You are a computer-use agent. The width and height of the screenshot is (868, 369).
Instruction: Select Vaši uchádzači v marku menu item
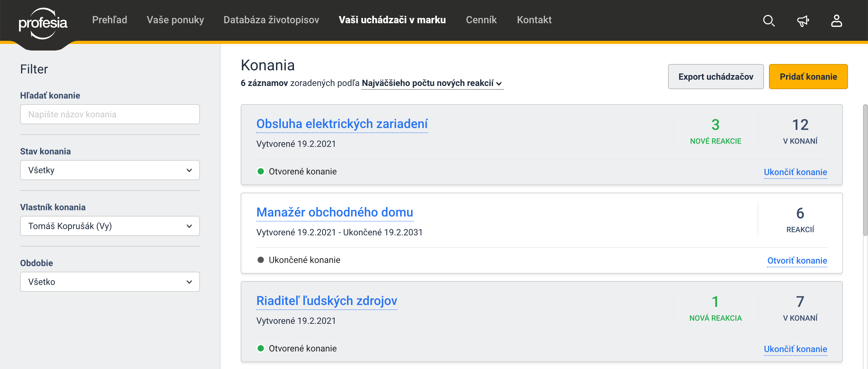click(x=392, y=20)
